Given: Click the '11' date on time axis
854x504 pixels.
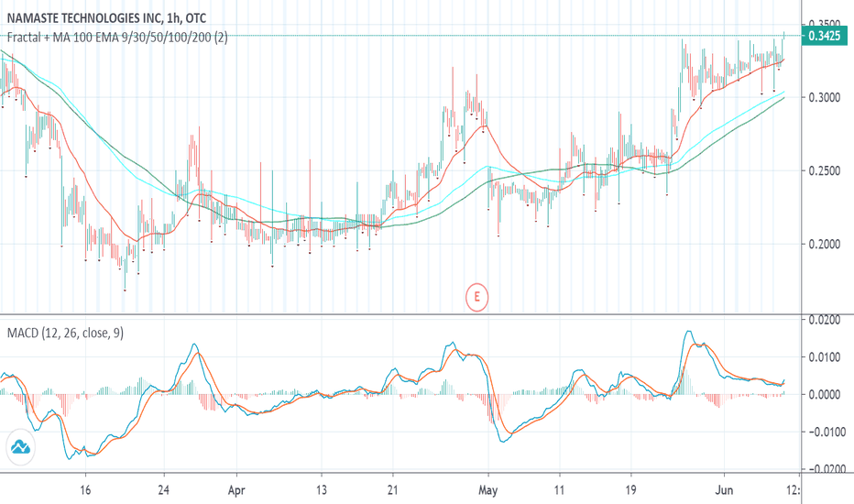Looking at the screenshot, I should 559,490.
